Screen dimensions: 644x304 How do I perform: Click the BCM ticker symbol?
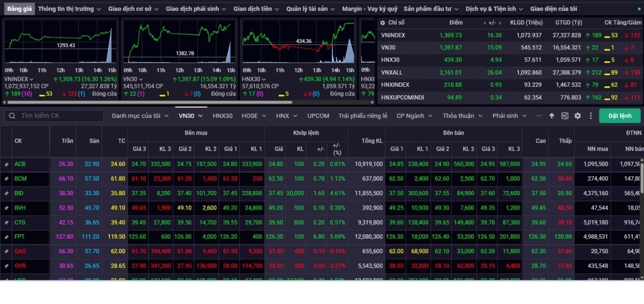click(20, 179)
